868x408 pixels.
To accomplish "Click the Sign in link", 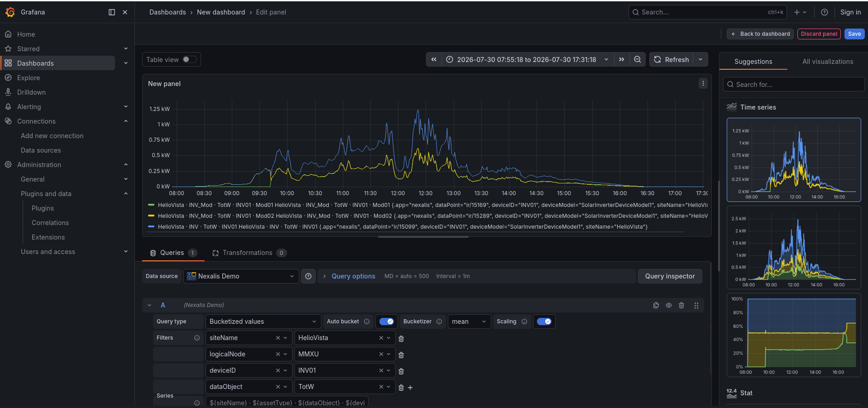I will (x=850, y=12).
